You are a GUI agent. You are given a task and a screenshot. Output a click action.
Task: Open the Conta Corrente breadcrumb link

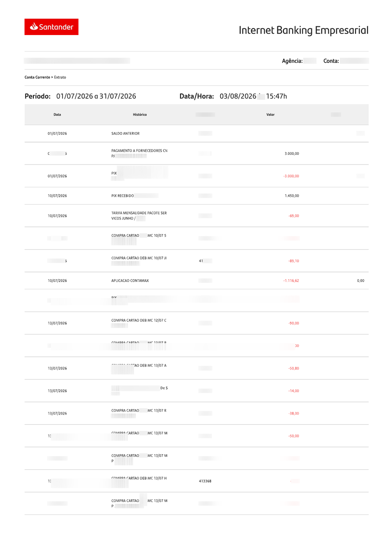tap(37, 77)
